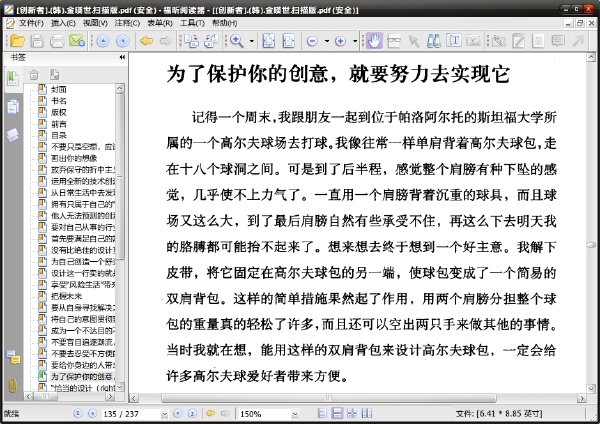Viewport: 600px width, 424px height.
Task: Open the 帮助(H) menu
Action: 225,23
